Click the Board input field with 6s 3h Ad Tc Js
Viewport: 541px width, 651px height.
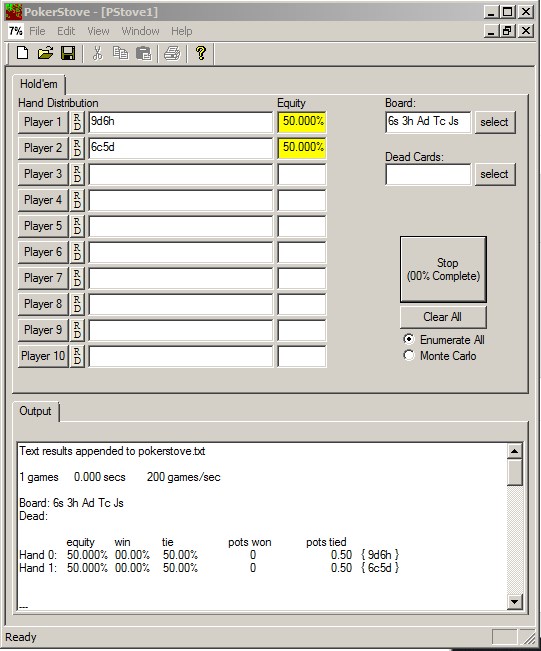(428, 122)
